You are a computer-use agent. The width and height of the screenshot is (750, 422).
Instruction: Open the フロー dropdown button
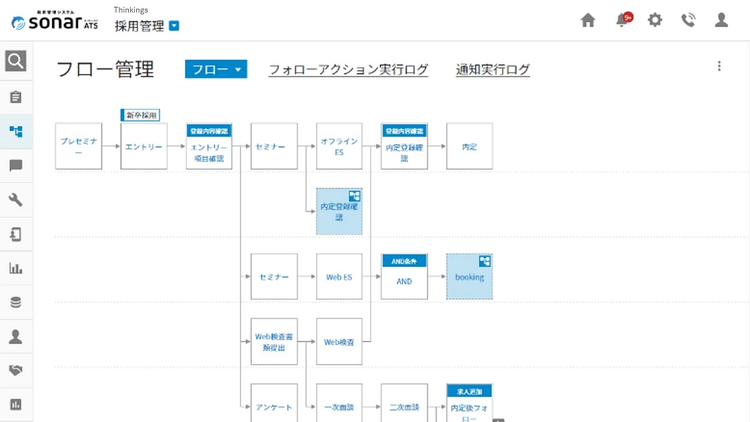coord(215,69)
